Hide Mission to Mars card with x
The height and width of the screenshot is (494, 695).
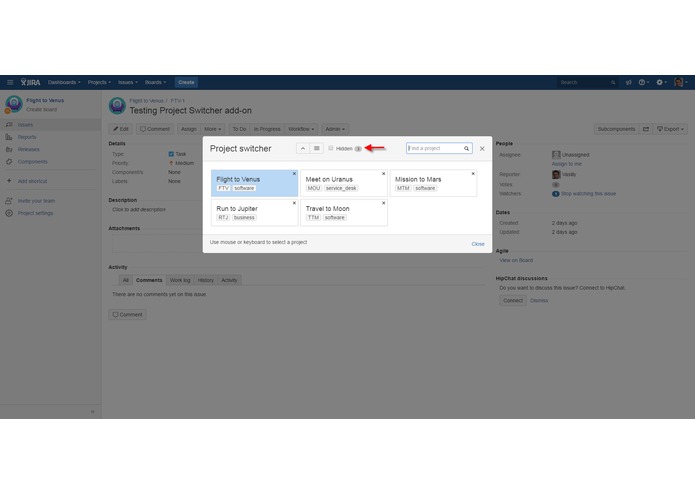point(473,174)
